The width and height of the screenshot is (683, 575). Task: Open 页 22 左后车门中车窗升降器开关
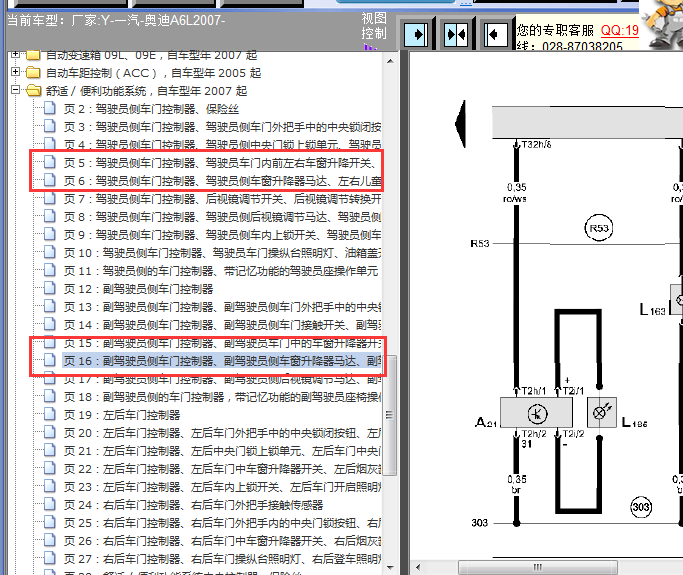point(222,469)
